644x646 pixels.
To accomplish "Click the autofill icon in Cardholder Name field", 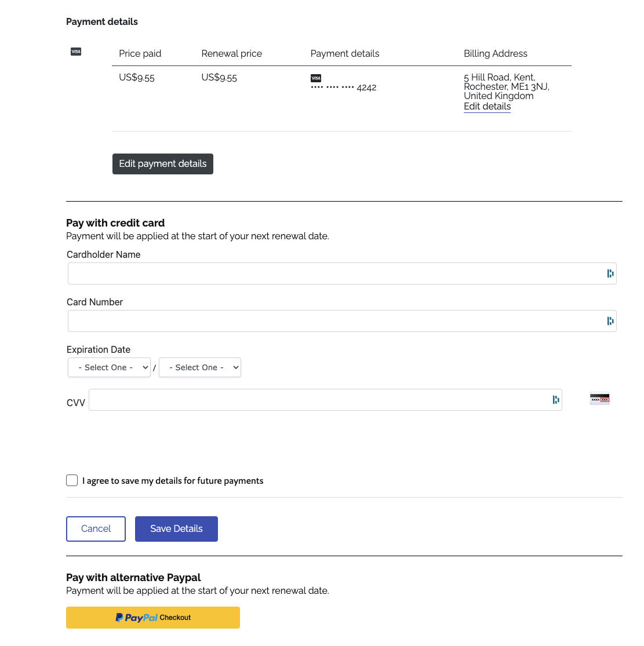I will tap(609, 273).
